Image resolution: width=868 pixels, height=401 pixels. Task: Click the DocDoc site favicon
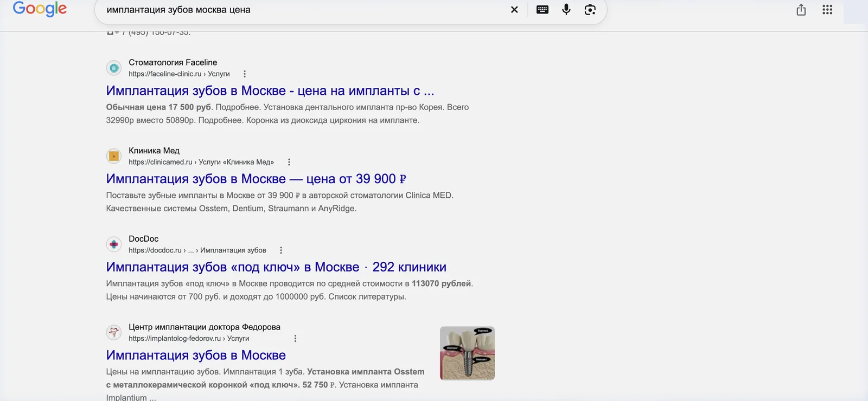[114, 244]
